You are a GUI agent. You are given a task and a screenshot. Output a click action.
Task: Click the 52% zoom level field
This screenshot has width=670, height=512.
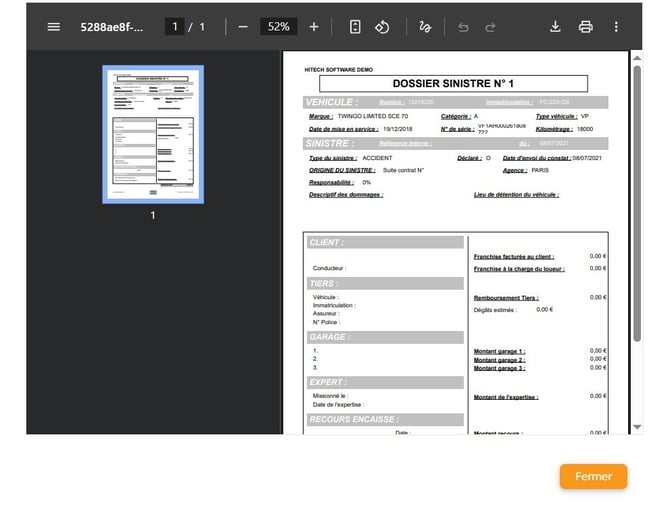[x=278, y=27]
